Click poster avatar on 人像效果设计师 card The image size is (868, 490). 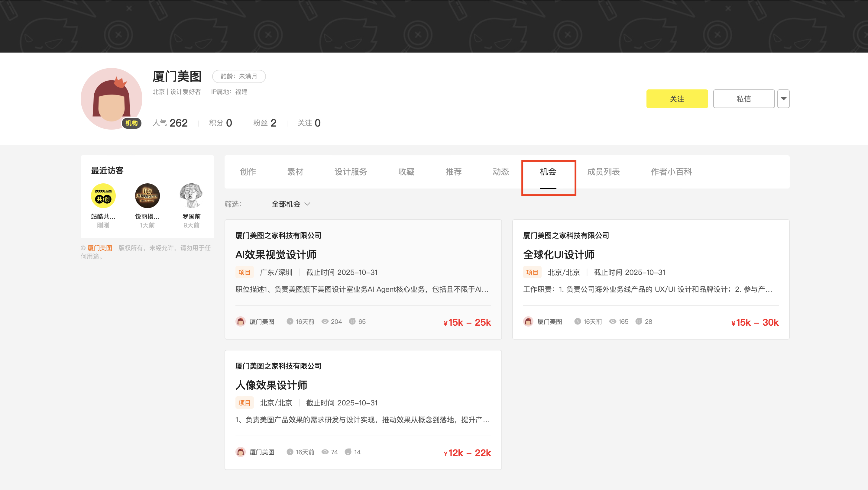(240, 452)
